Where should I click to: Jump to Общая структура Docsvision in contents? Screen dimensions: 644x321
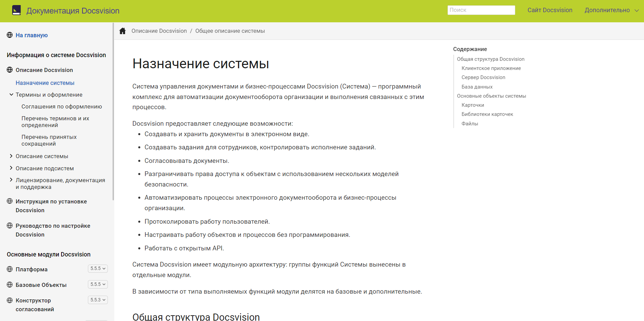pos(491,59)
